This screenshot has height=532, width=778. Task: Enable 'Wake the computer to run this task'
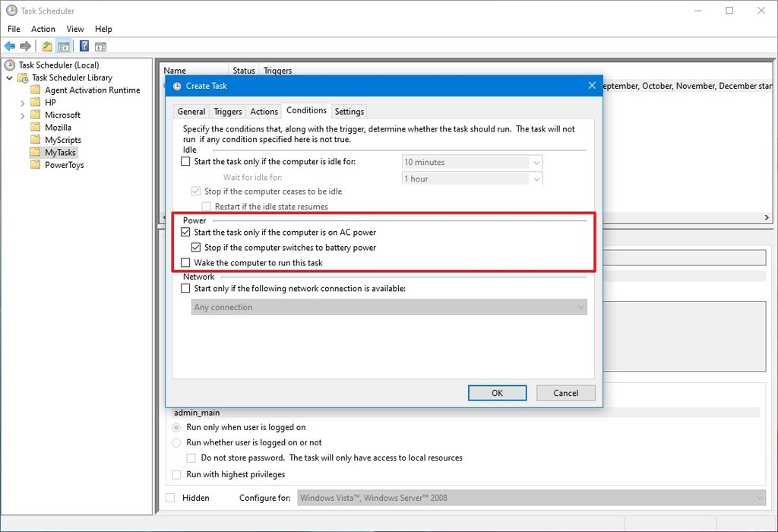click(185, 261)
